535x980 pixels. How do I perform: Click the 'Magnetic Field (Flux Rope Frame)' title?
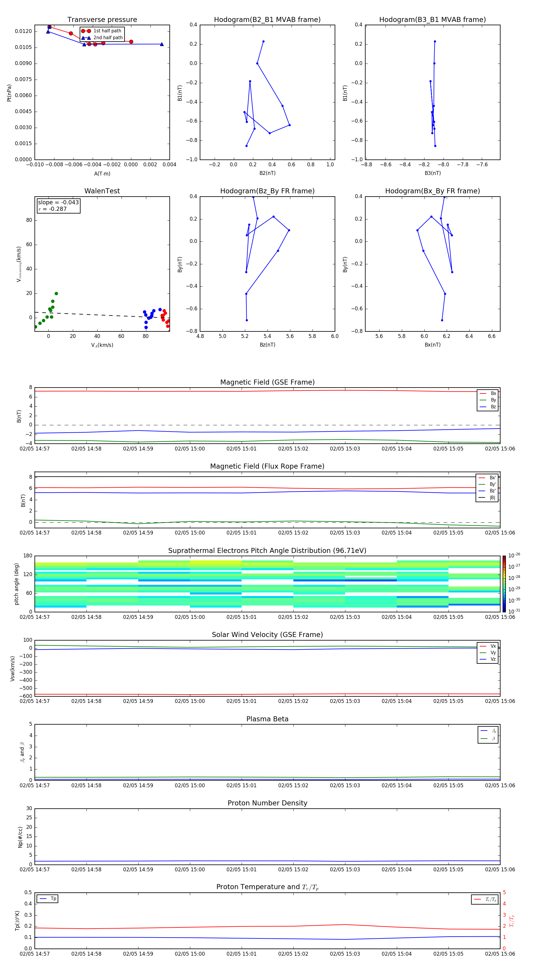[267, 467]
